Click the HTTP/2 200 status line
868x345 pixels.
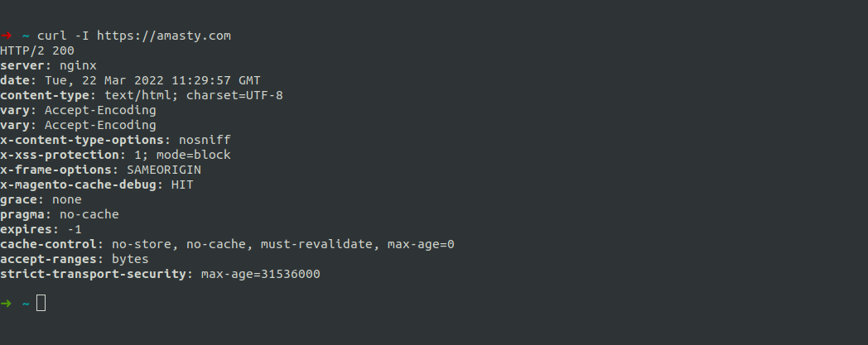pyautogui.click(x=37, y=50)
